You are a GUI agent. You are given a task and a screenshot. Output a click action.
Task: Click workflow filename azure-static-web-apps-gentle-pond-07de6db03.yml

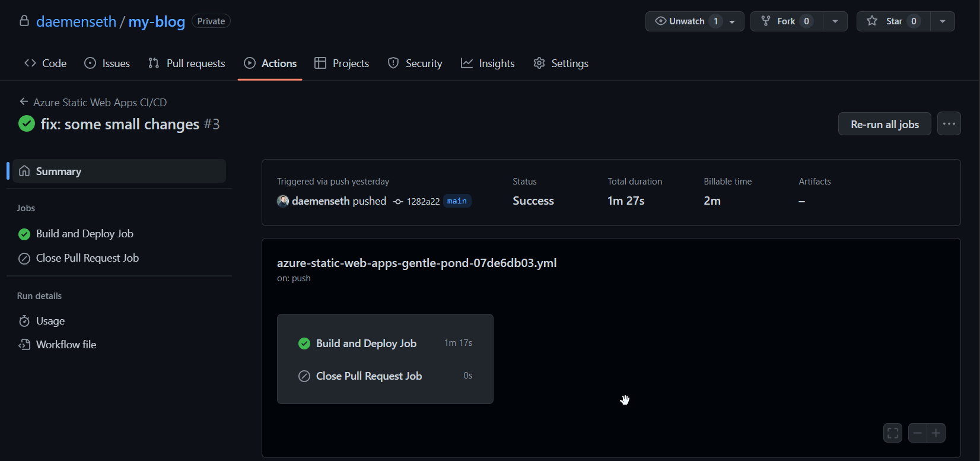pos(416,263)
